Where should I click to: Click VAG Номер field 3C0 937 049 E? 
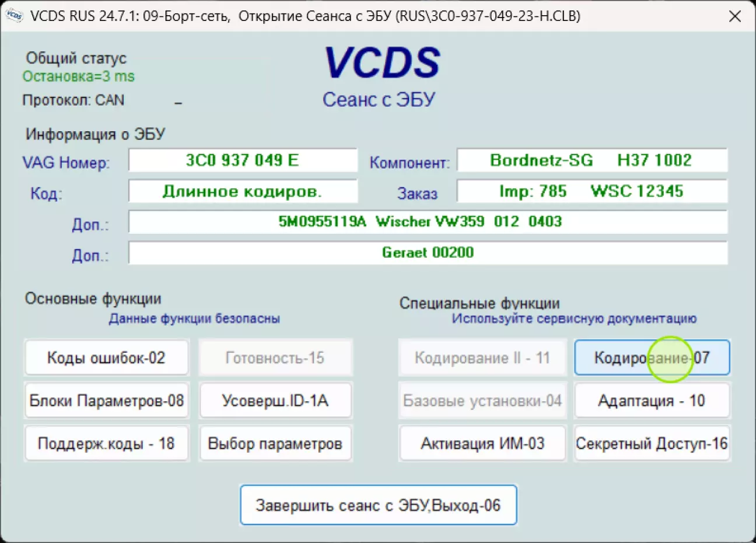(243, 160)
